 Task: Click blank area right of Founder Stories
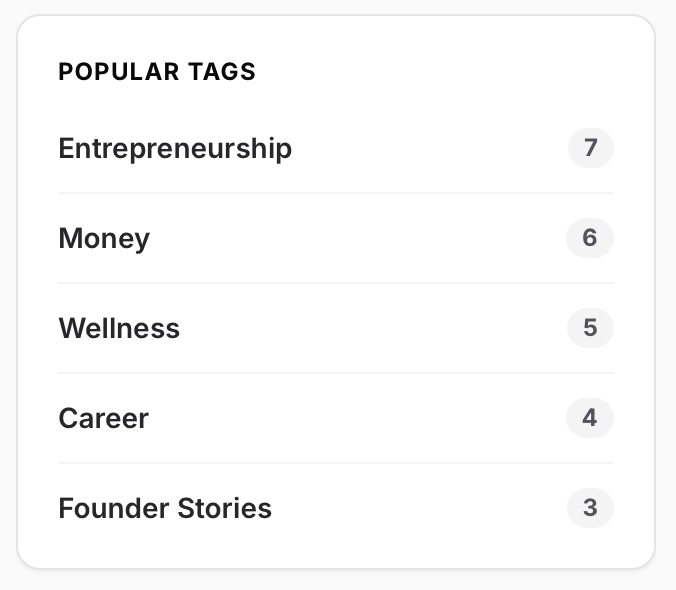click(420, 508)
